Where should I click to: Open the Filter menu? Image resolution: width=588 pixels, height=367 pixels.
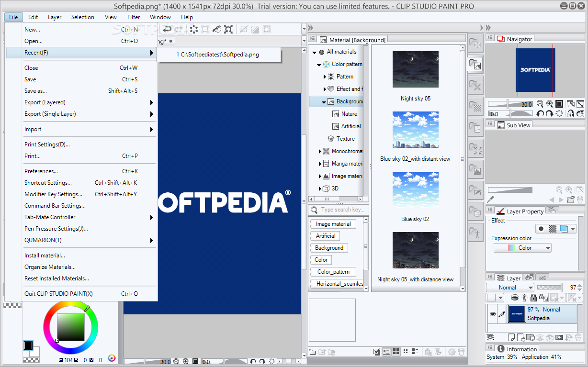(x=134, y=17)
